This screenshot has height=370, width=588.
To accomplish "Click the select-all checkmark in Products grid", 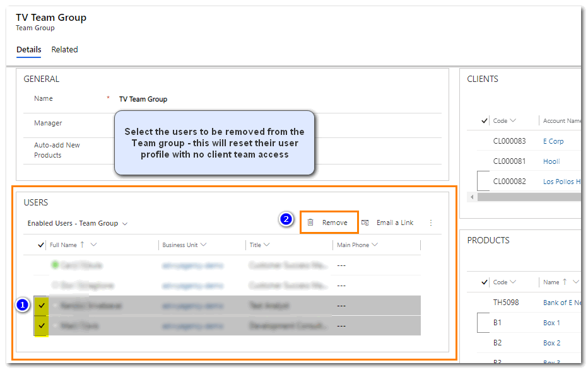I will (x=485, y=282).
